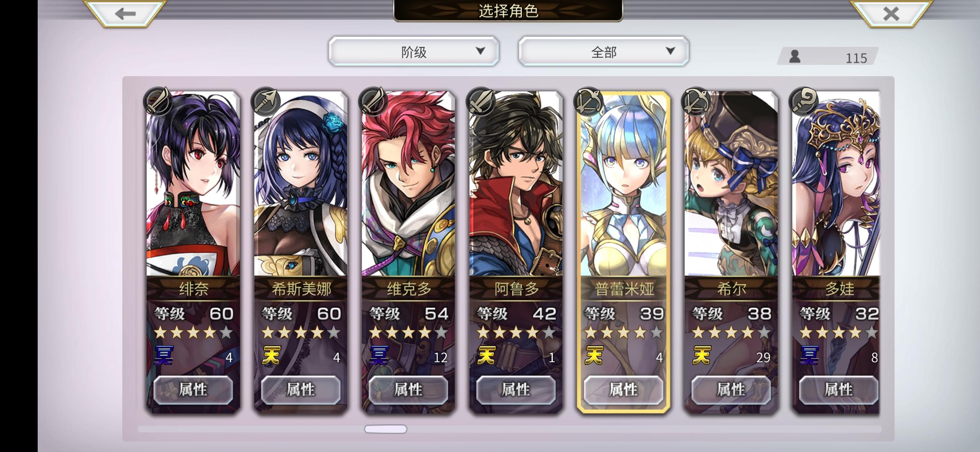Click the character count icon beside 115
The height and width of the screenshot is (452, 980).
(x=794, y=56)
